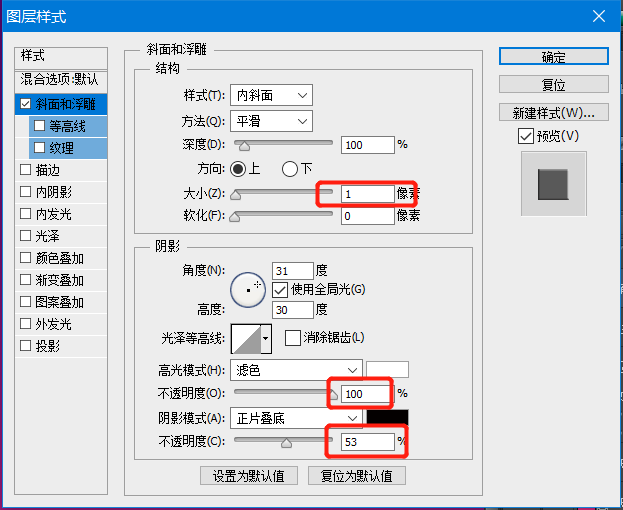Screen dimensions: 623x510
Task: Click the 软化 value field showing 0
Action: [x=368, y=216]
